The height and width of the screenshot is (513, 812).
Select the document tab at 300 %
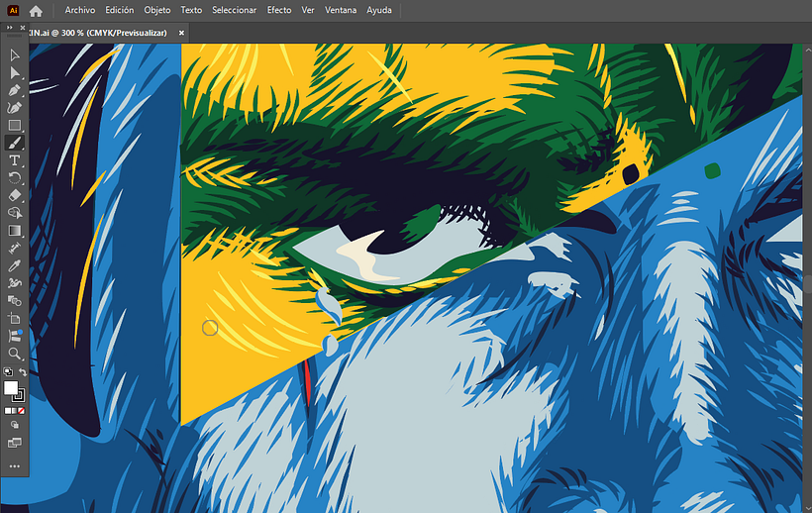99,33
